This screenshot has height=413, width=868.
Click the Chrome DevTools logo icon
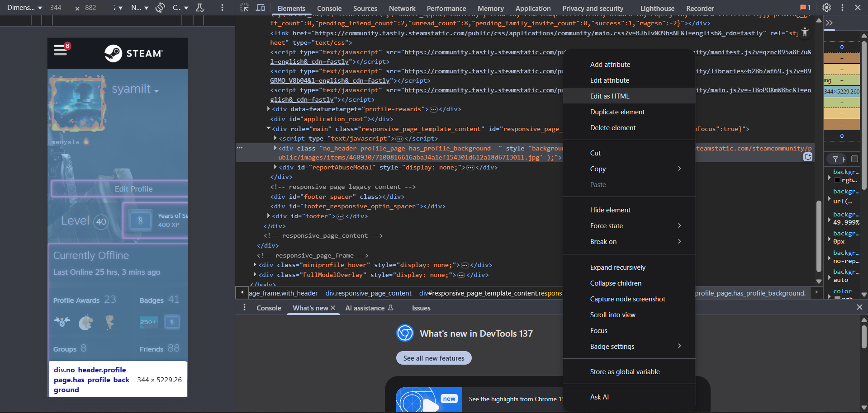click(x=405, y=333)
